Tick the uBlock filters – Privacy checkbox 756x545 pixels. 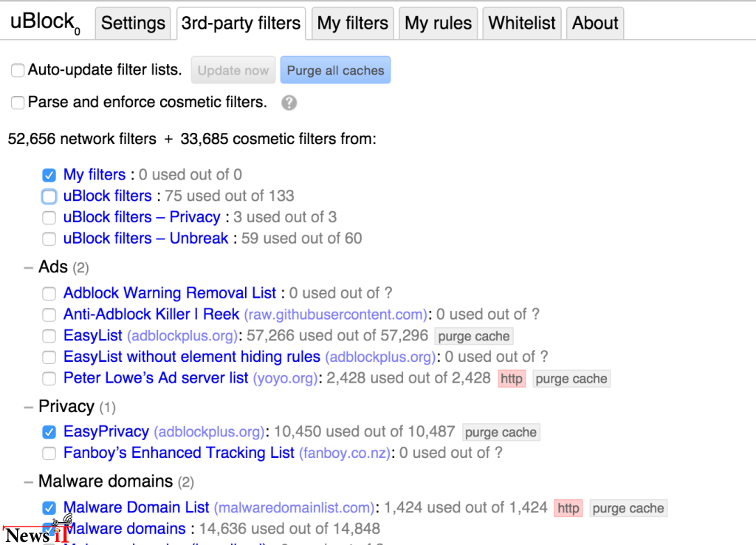click(49, 218)
